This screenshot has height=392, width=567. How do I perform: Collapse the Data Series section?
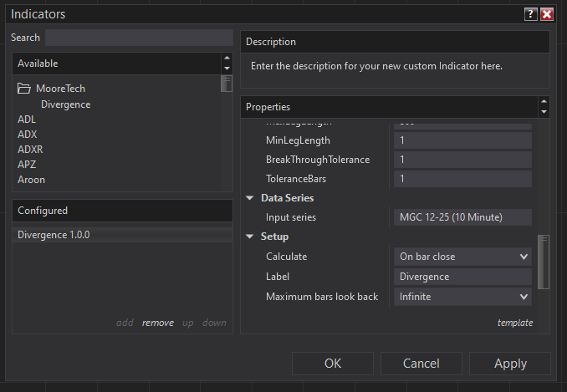click(250, 198)
